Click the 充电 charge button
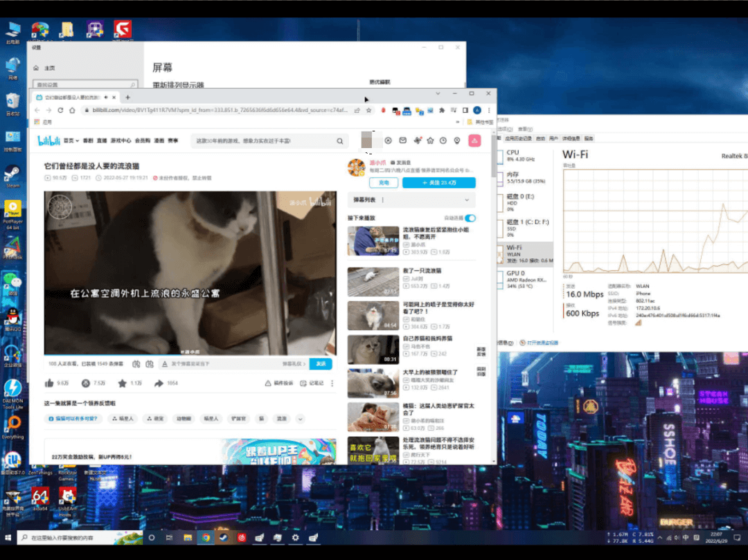The height and width of the screenshot is (560, 748). (x=384, y=183)
